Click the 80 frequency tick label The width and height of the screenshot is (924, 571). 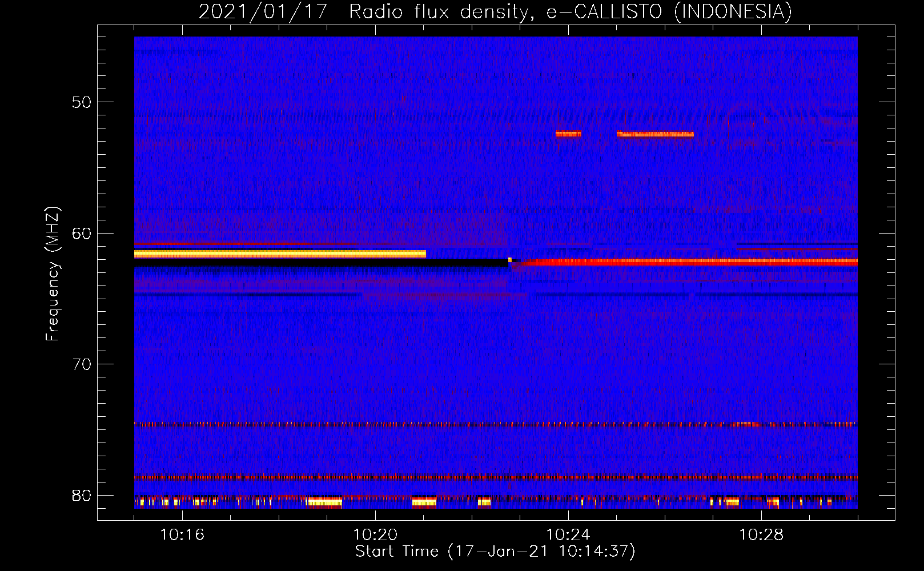coord(81,495)
